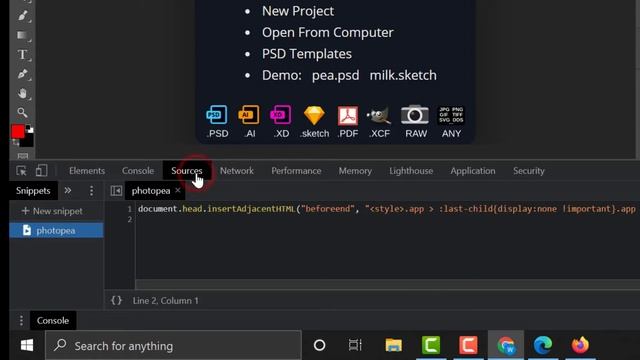Select the Brush tool in Photopea toolbar
The height and width of the screenshot is (360, 640).
pyautogui.click(x=22, y=16)
